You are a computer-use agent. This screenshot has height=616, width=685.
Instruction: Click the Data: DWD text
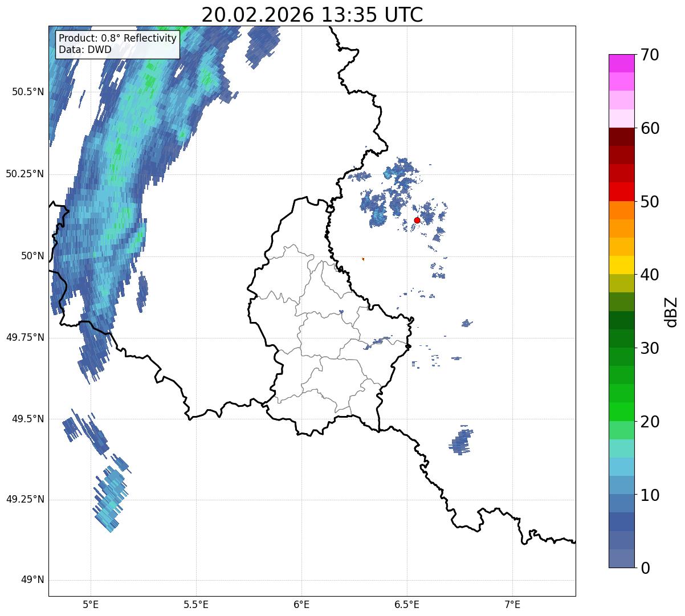click(x=85, y=50)
